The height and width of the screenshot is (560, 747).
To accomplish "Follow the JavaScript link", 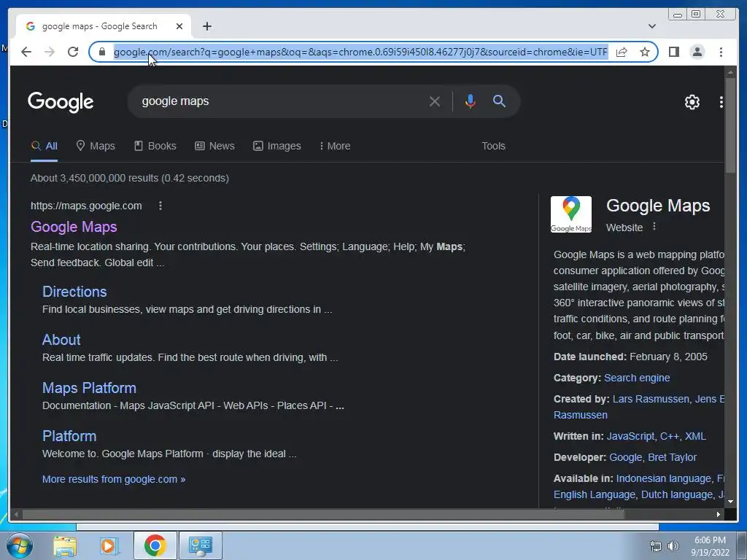I will 630,436.
